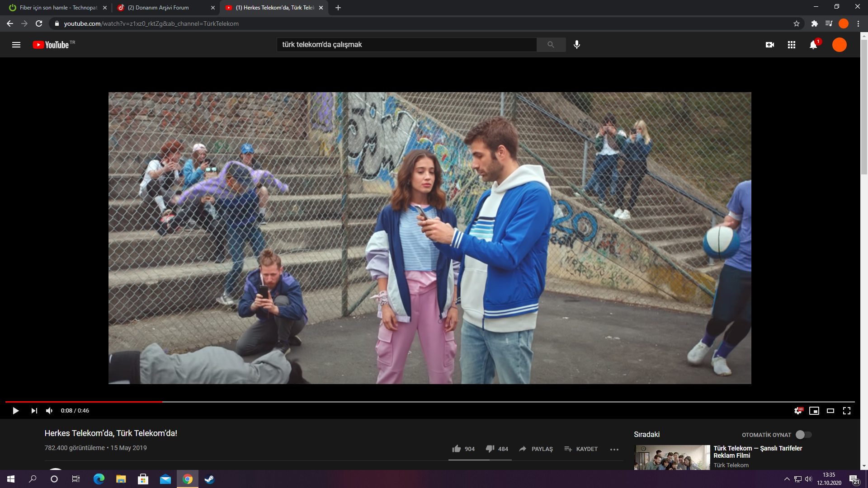
Task: Open Steam from the taskbar
Action: coord(209,479)
